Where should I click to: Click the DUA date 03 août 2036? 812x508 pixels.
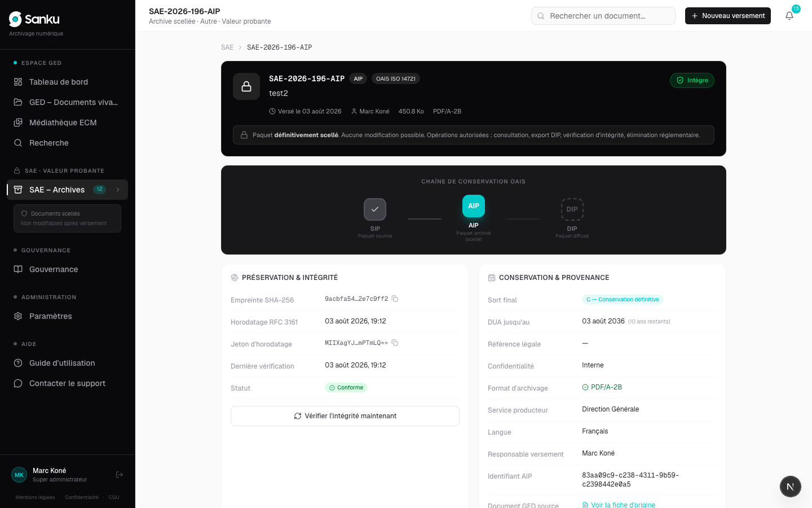(x=603, y=321)
